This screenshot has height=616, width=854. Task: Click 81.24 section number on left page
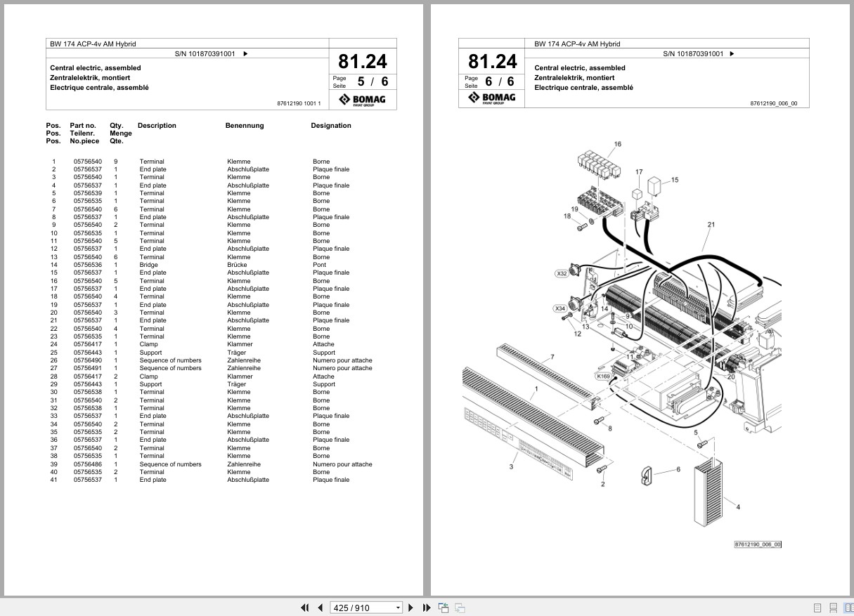pyautogui.click(x=363, y=61)
